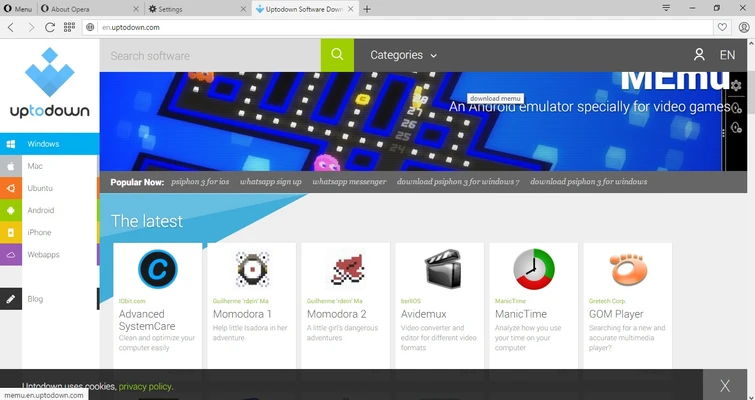Click the Ubuntu orange icon
Screen dimensions: 755x400
point(11,188)
